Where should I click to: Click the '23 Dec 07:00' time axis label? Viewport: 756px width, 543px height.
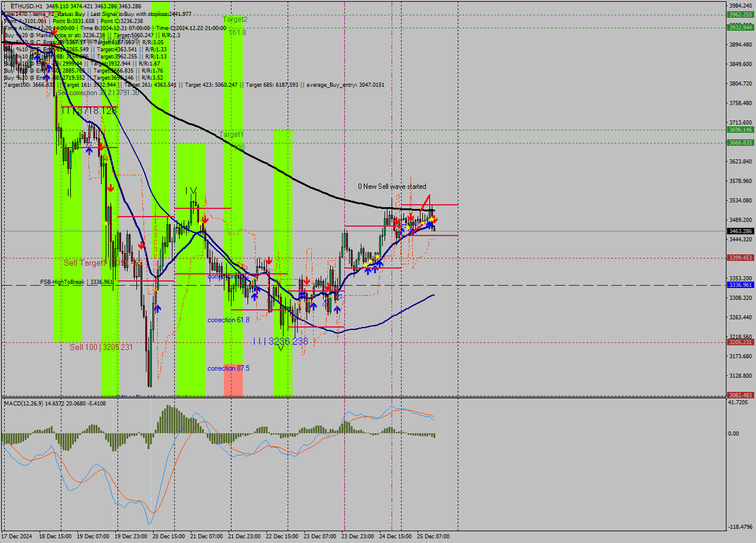(x=320, y=537)
